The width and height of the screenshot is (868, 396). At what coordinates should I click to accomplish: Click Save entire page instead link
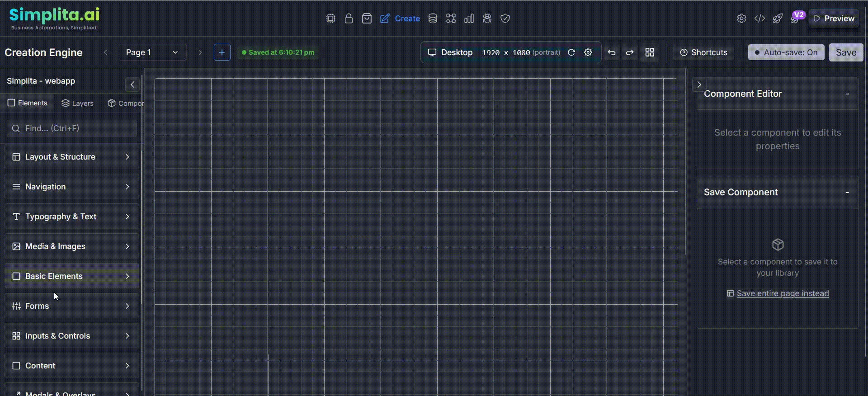[x=783, y=293]
